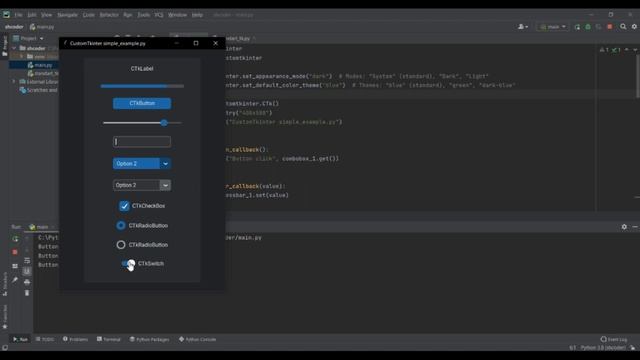Open the Favorites vertical tool stripe
The width and height of the screenshot is (640, 360).
click(x=5, y=317)
